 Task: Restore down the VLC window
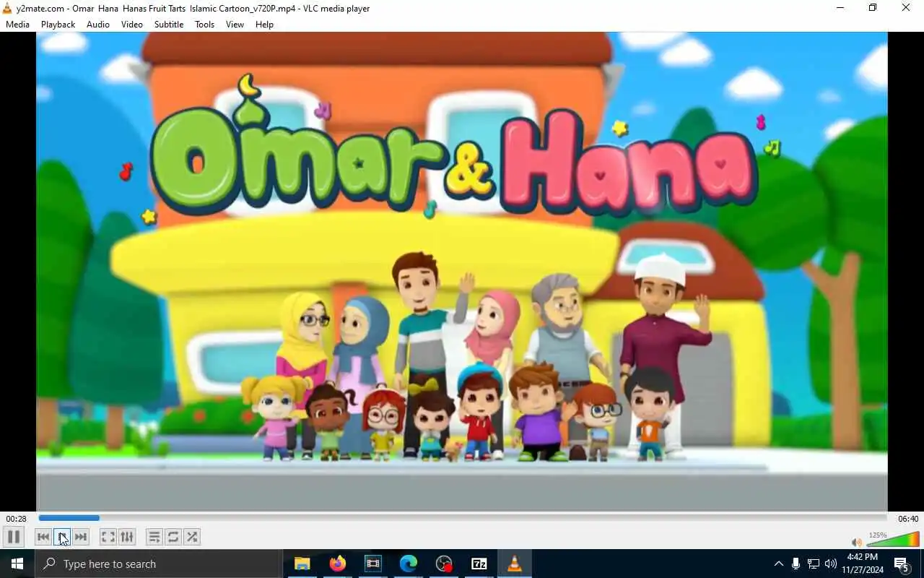pos(873,8)
